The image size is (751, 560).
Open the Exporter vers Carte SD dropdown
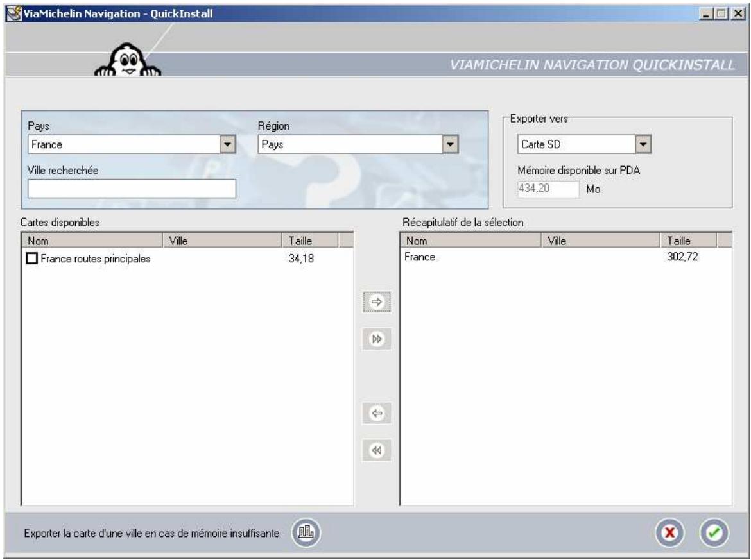(643, 144)
